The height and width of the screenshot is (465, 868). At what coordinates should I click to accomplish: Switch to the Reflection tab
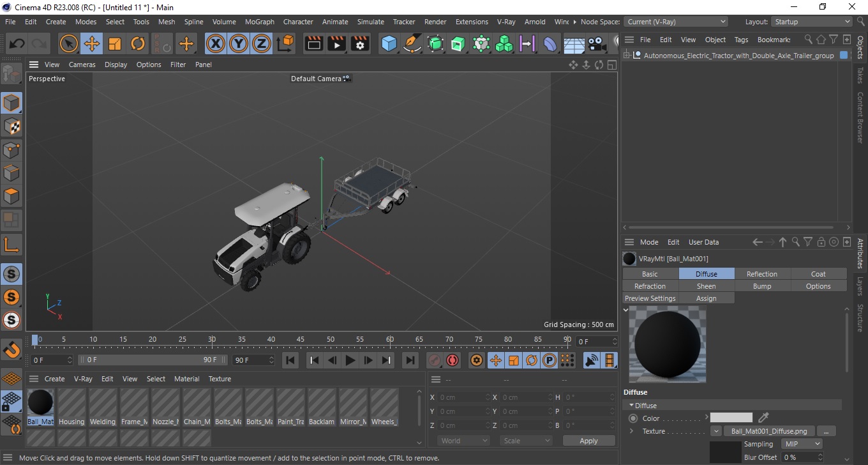pos(762,274)
